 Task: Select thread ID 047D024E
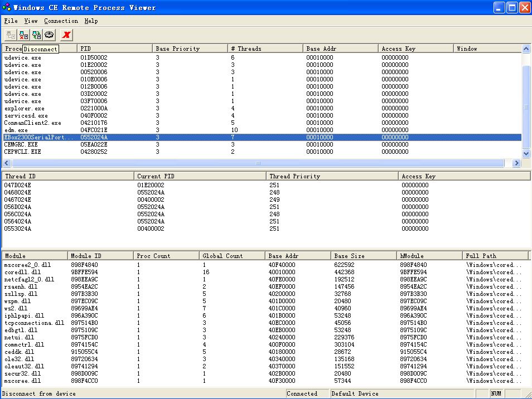point(266,185)
